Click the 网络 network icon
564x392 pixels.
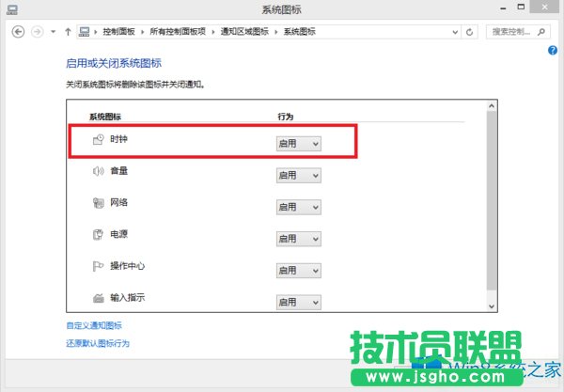[97, 204]
